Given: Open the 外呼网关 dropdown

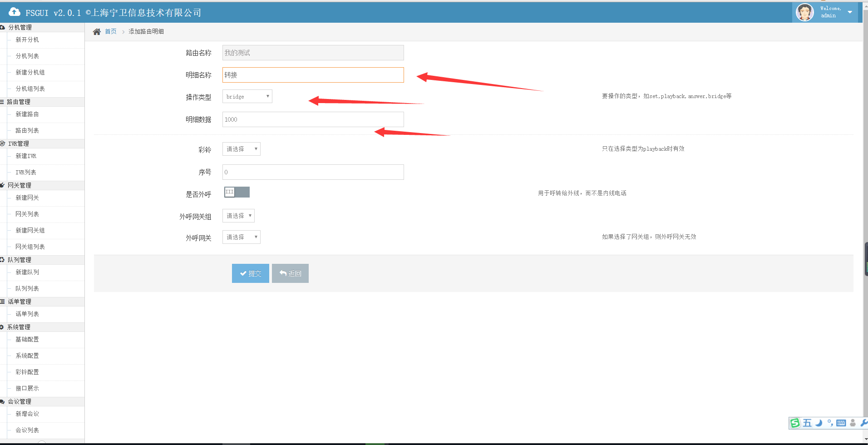Looking at the screenshot, I should pyautogui.click(x=241, y=237).
